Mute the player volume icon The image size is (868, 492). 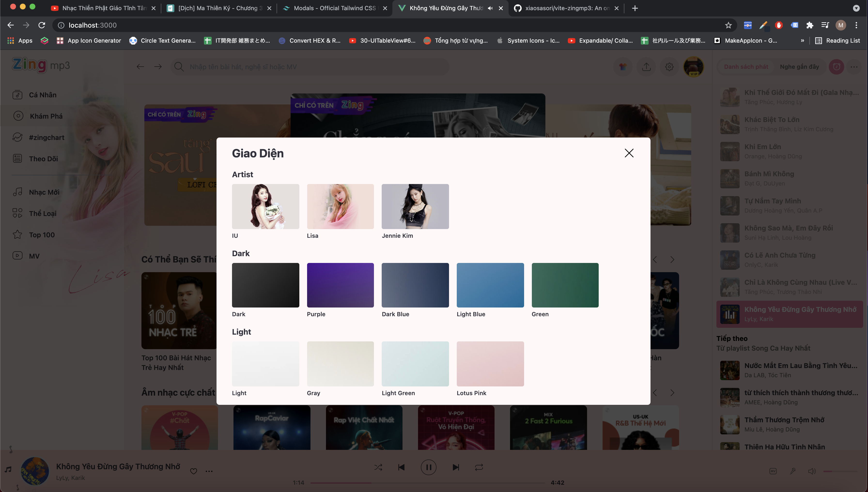coord(812,471)
